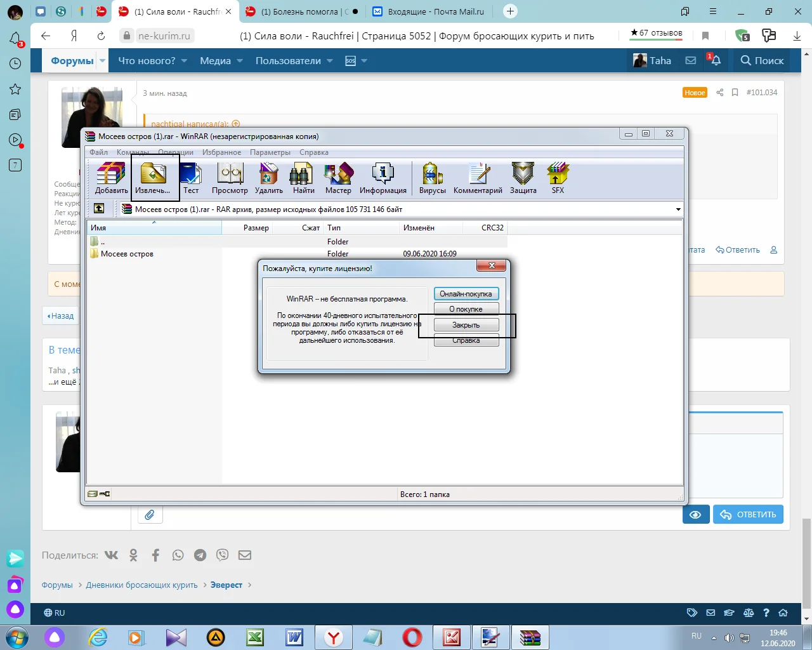The image size is (812, 650).
Task: Click the Удалить (Delete) toolbar icon
Action: tap(269, 178)
